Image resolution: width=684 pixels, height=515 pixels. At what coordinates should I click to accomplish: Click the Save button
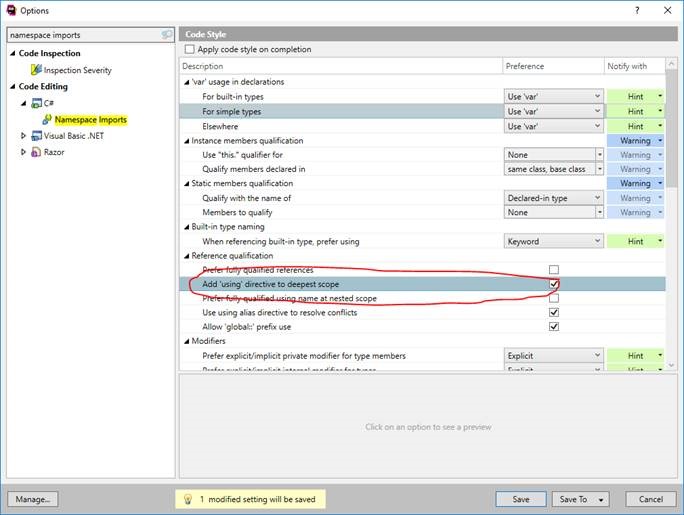click(521, 499)
